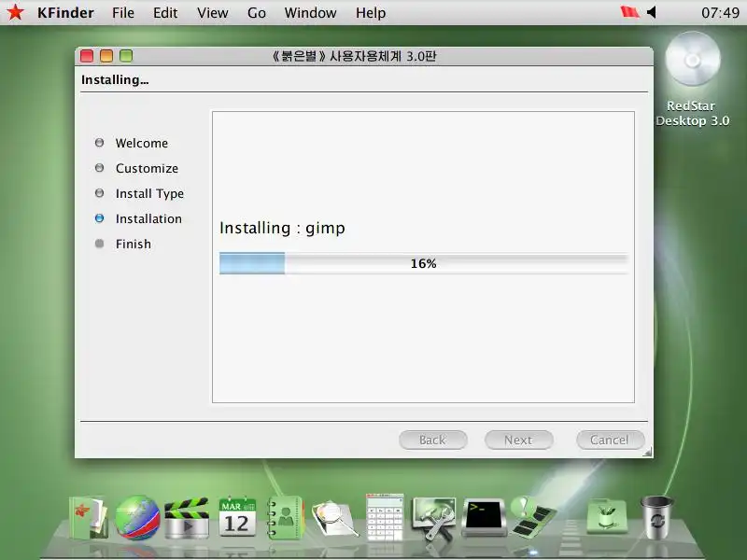Click the red flag input-language icon
This screenshot has height=560, width=747.
pyautogui.click(x=629, y=12)
